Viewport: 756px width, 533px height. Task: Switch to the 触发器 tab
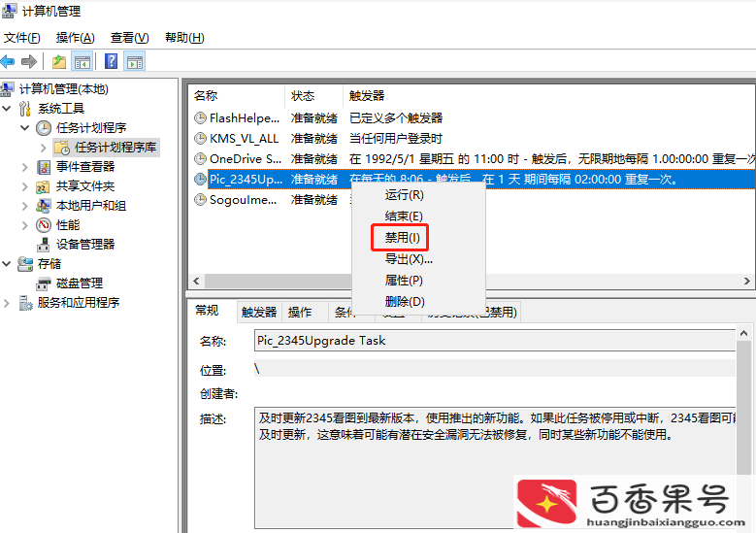coord(259,312)
